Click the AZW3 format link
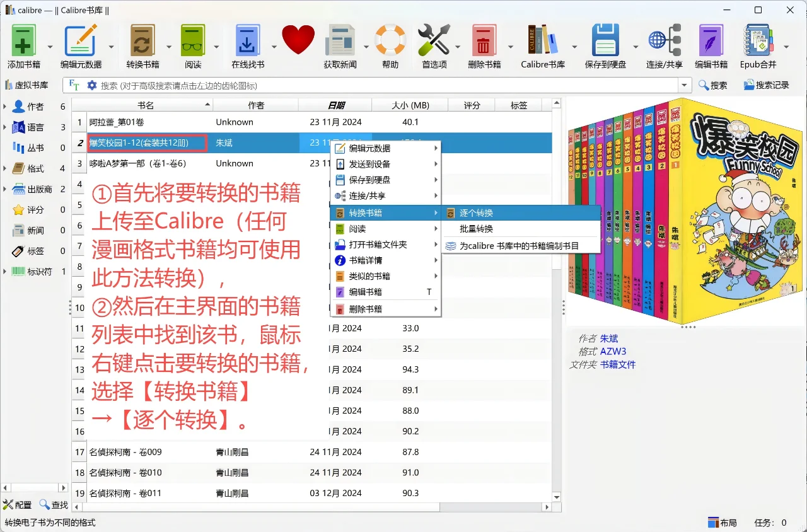 point(613,352)
